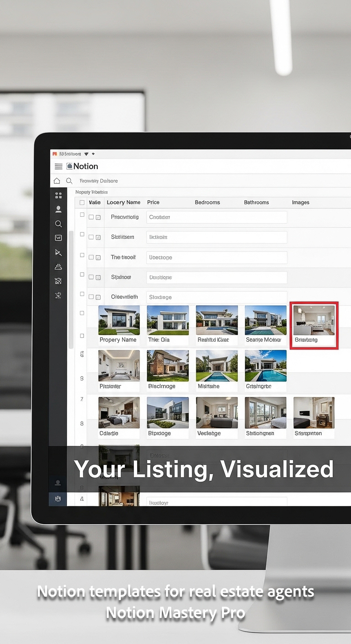This screenshot has width=351, height=644.
Task: Toggle the outer checkbox left of Pnscvrtiotig row
Action: pos(82,214)
